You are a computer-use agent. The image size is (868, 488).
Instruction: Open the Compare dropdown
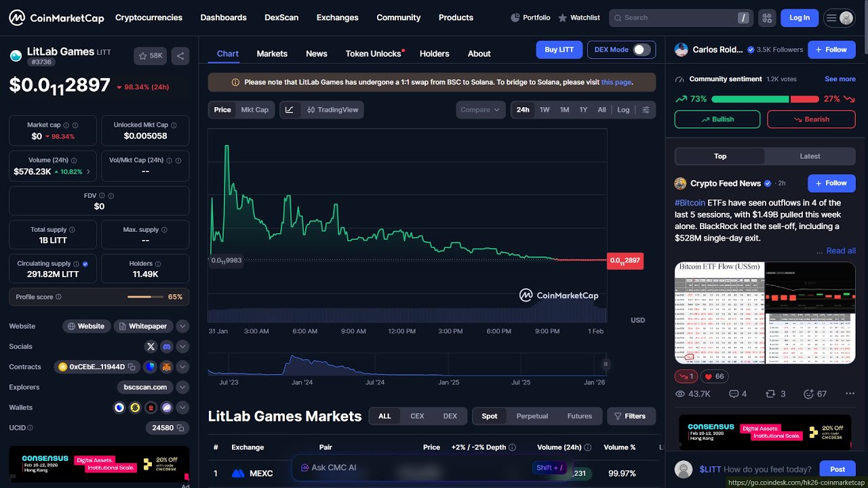tap(481, 110)
